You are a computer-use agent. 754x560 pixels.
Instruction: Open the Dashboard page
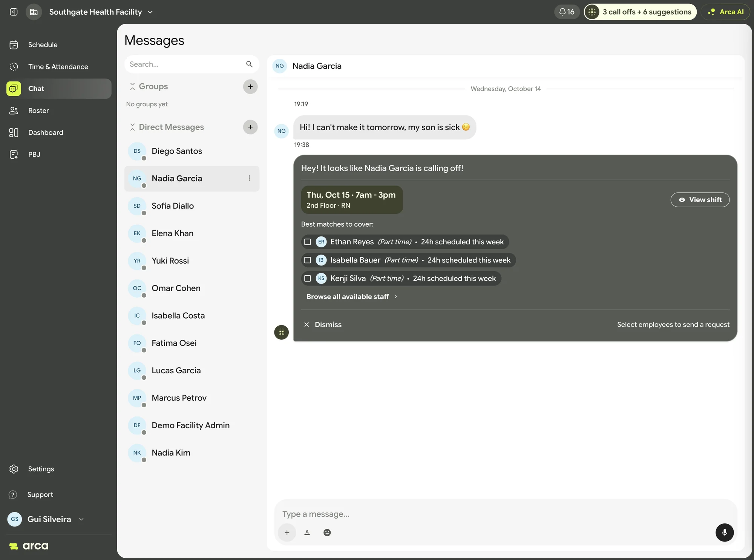tap(59, 132)
